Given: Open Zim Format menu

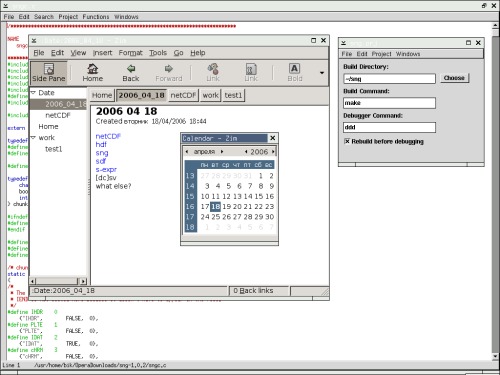Looking at the screenshot, I should [131, 53].
